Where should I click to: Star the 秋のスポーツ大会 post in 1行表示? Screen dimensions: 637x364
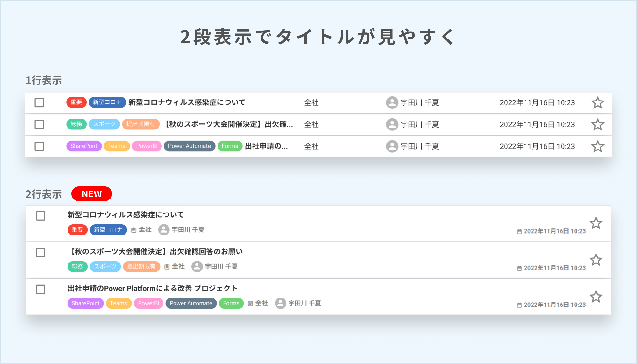pos(598,124)
